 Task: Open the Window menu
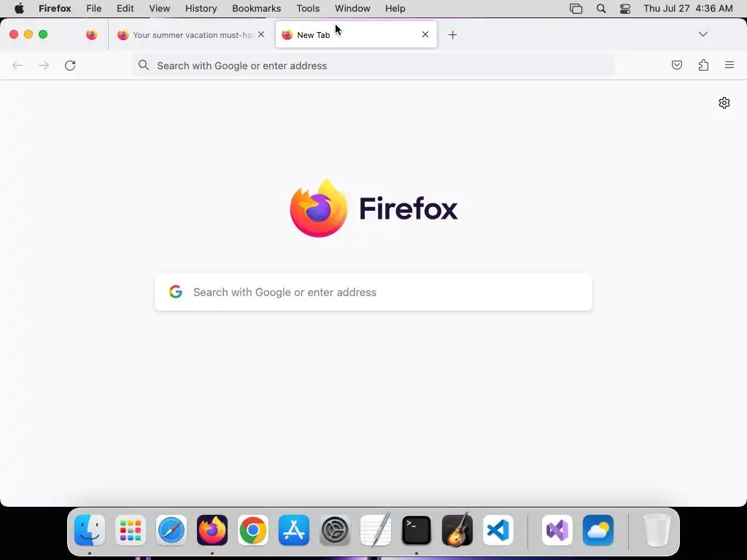tap(352, 9)
